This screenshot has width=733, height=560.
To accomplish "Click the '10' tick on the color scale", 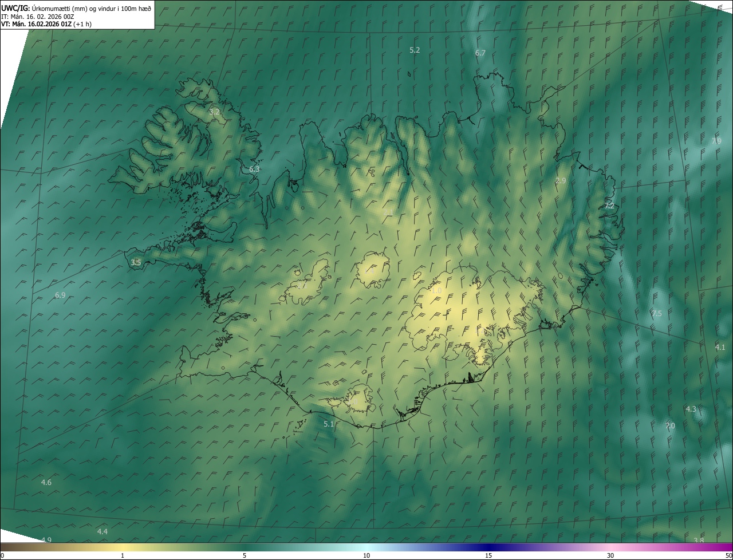I will (x=366, y=556).
